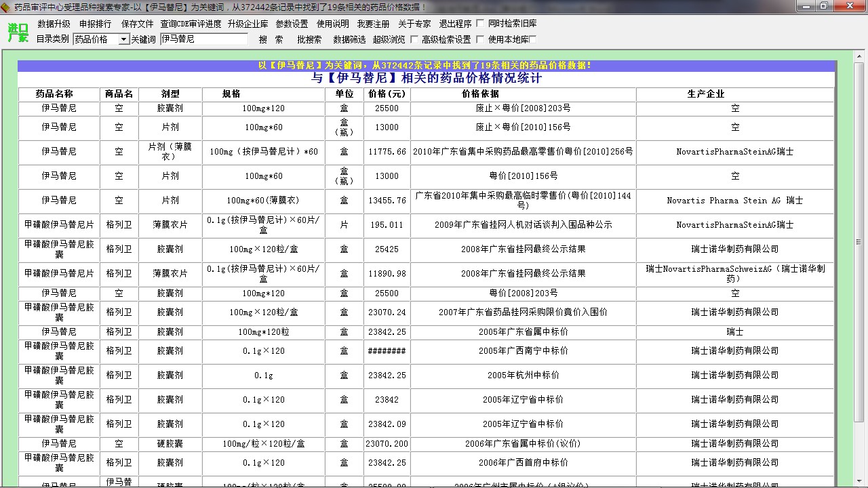The height and width of the screenshot is (488, 868).
Task: Expand the 目录类别 dropdown showing 药品价格
Action: [123, 39]
